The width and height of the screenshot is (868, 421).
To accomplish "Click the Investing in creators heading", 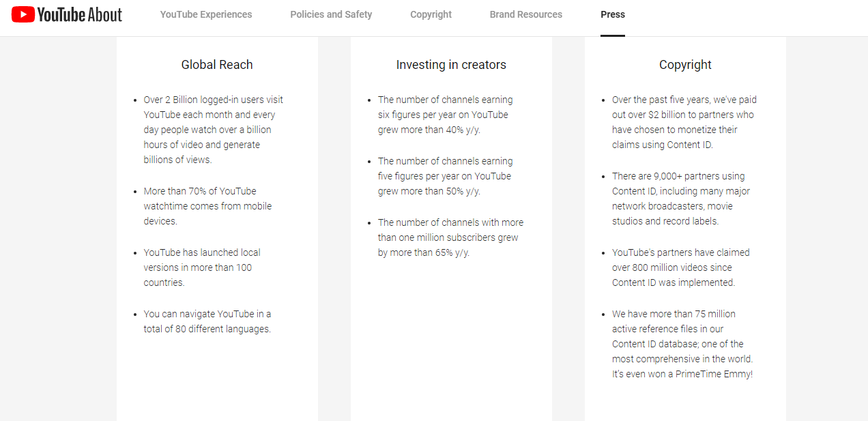I will [451, 65].
